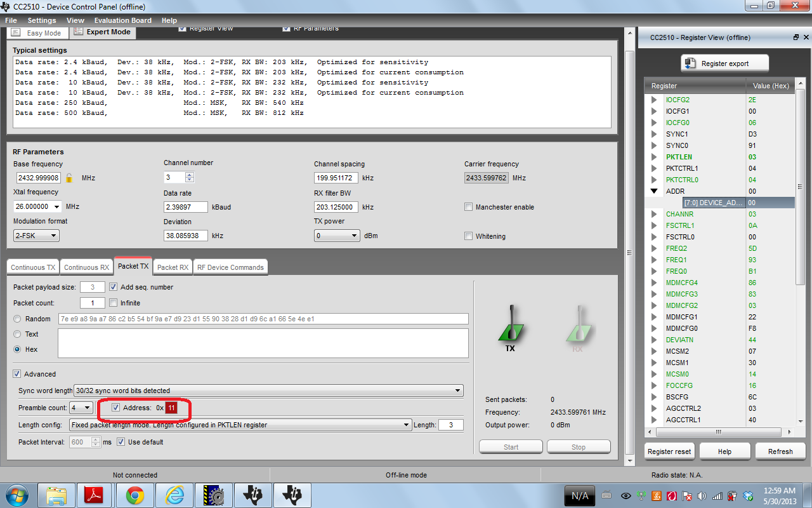The width and height of the screenshot is (812, 508).
Task: Enable the Whitening option
Action: pos(468,235)
